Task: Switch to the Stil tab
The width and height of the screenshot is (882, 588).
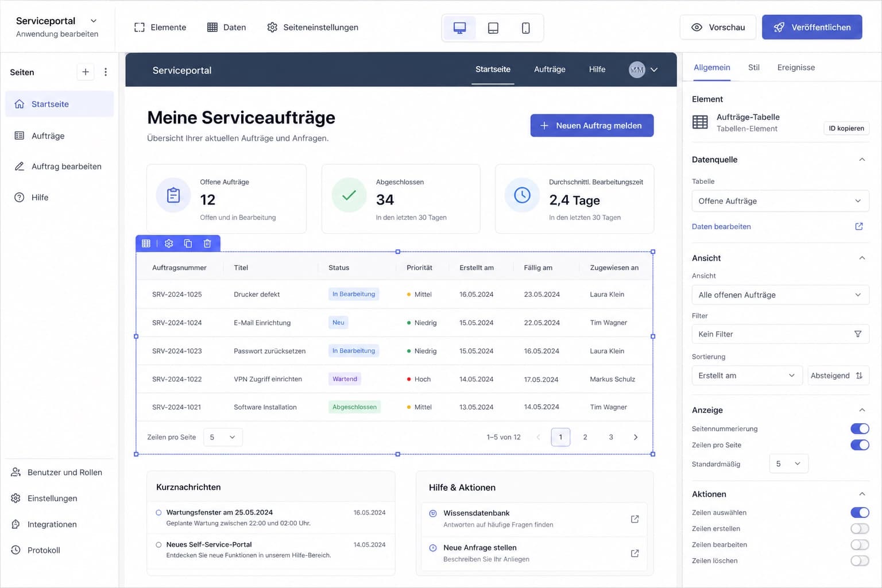Action: pyautogui.click(x=753, y=68)
